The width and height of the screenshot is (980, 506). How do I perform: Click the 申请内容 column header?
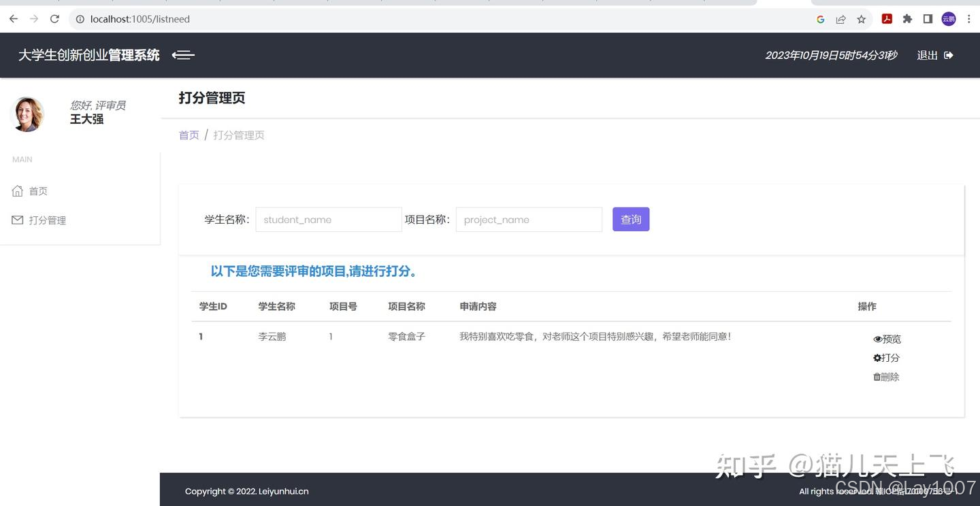(x=478, y=307)
